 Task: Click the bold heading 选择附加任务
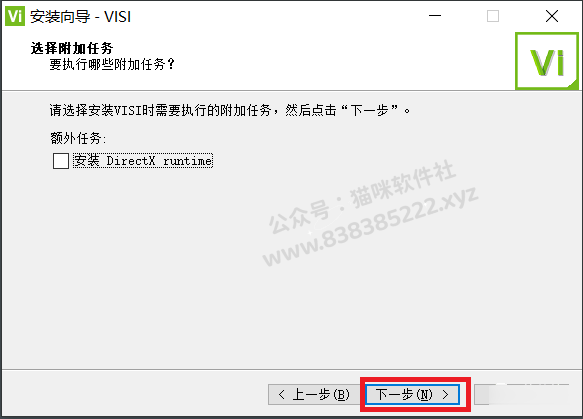pos(72,48)
